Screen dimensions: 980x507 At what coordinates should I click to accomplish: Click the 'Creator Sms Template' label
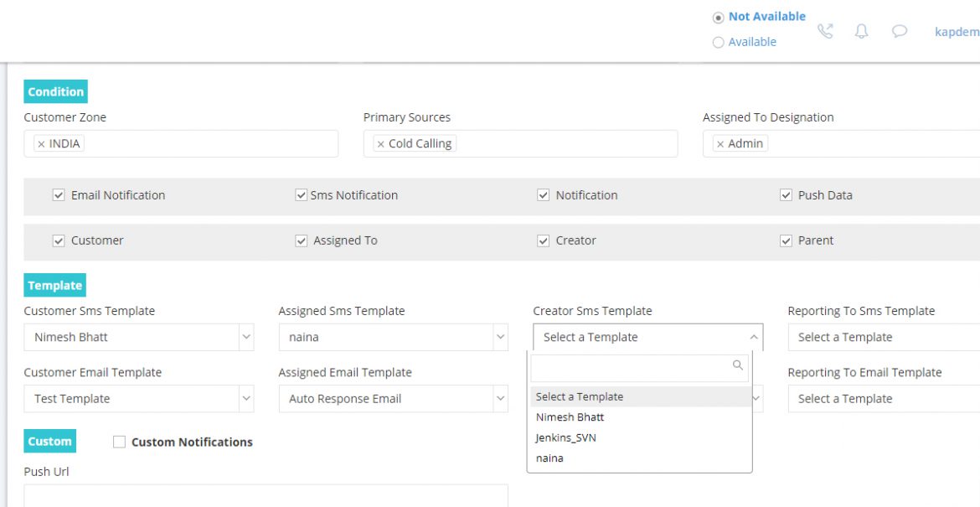(592, 311)
